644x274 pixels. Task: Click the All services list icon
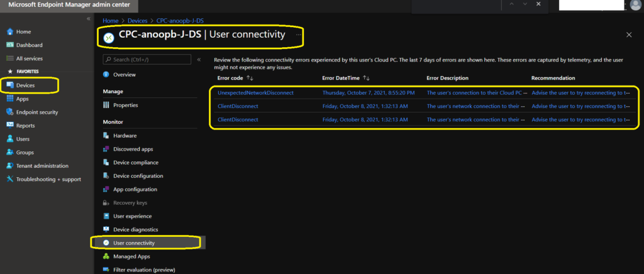[x=10, y=58]
